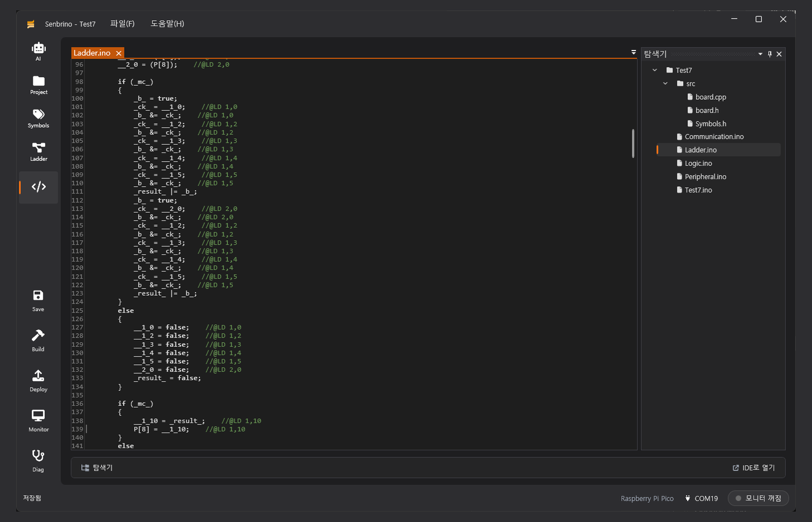Select the COM19 port indicator
The height and width of the screenshot is (522, 812).
[701, 498]
